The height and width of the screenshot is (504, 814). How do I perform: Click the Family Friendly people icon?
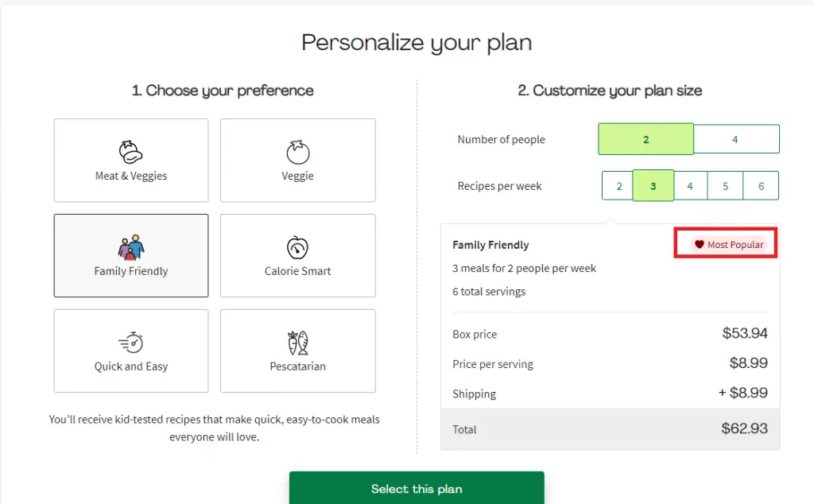pyautogui.click(x=131, y=247)
